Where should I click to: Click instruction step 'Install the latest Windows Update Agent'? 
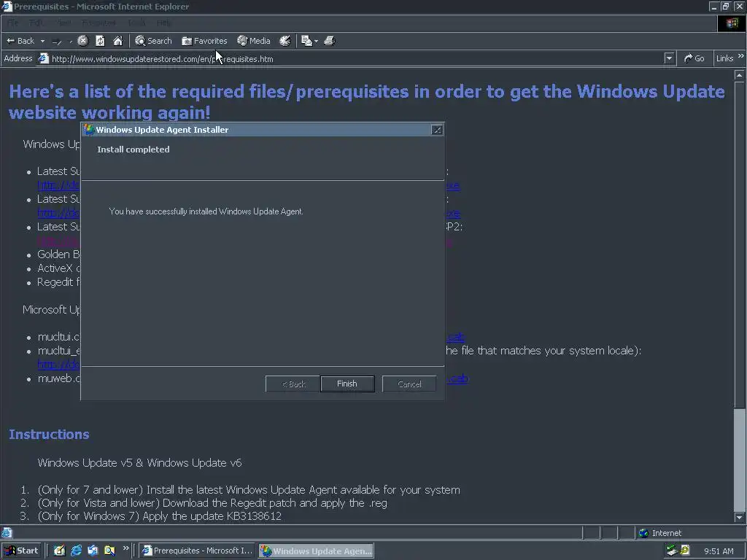pos(303,490)
